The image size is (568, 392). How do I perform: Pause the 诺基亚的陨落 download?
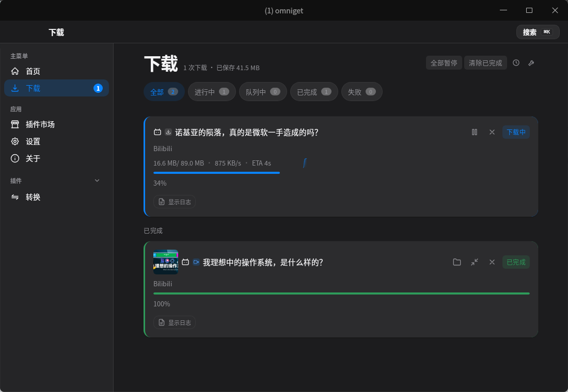[475, 132]
